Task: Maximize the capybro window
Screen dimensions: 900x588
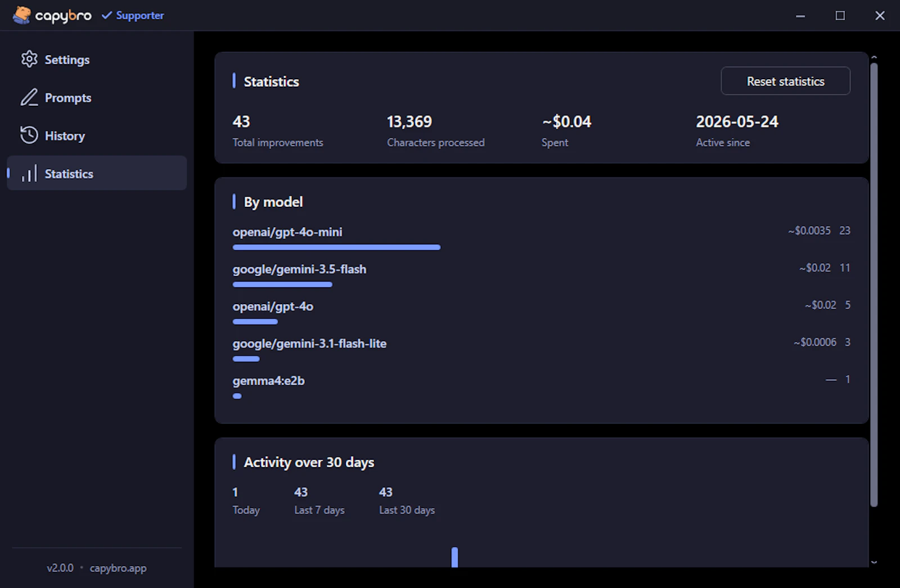Action: pyautogui.click(x=840, y=16)
